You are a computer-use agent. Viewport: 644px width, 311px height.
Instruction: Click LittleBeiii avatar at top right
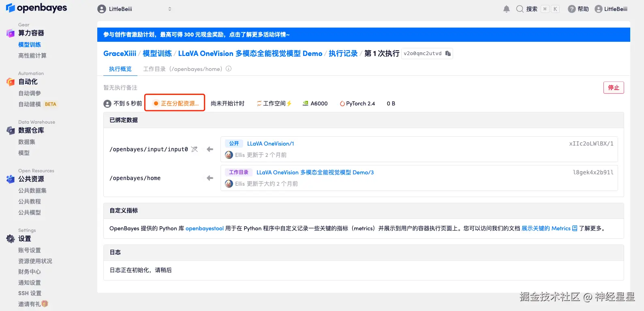(x=599, y=9)
